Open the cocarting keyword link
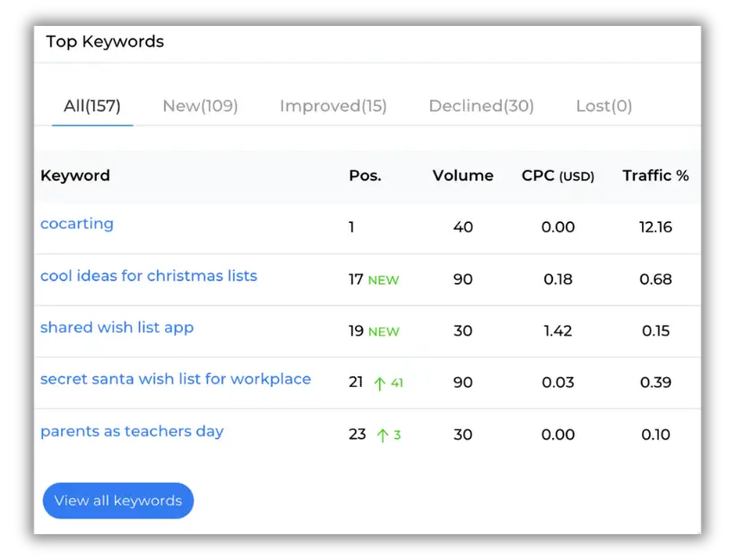Screen dimensions: 736x560 76,224
